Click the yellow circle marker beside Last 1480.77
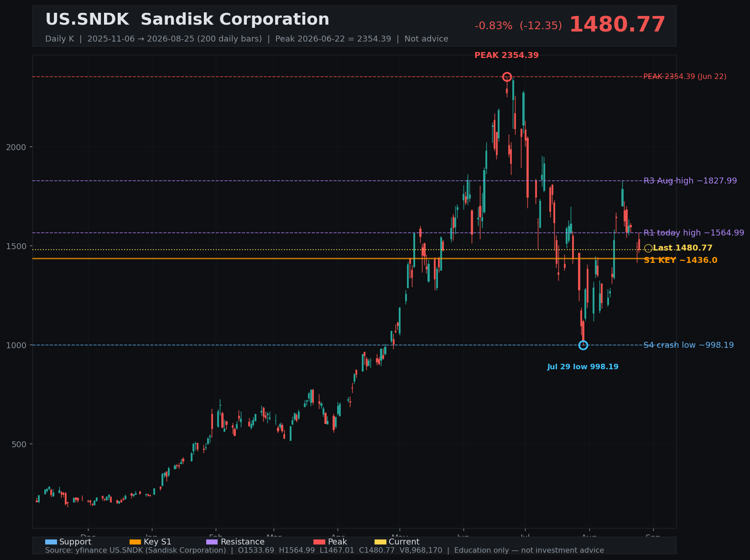Screen dimensions: 750x560 (x=648, y=248)
